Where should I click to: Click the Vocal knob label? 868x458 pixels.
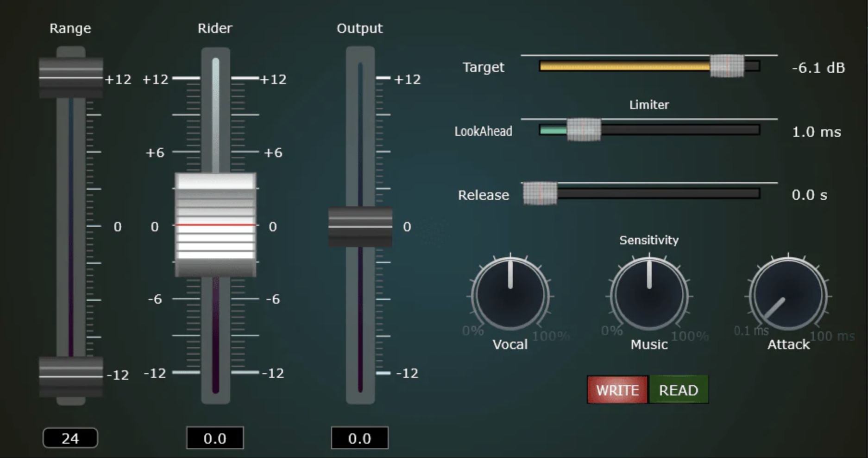[x=510, y=344]
